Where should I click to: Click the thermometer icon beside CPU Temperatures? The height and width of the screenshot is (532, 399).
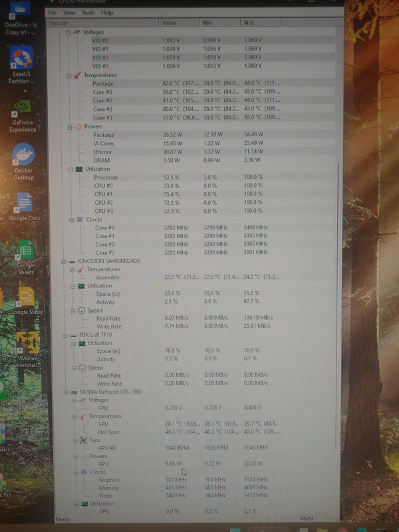point(78,75)
